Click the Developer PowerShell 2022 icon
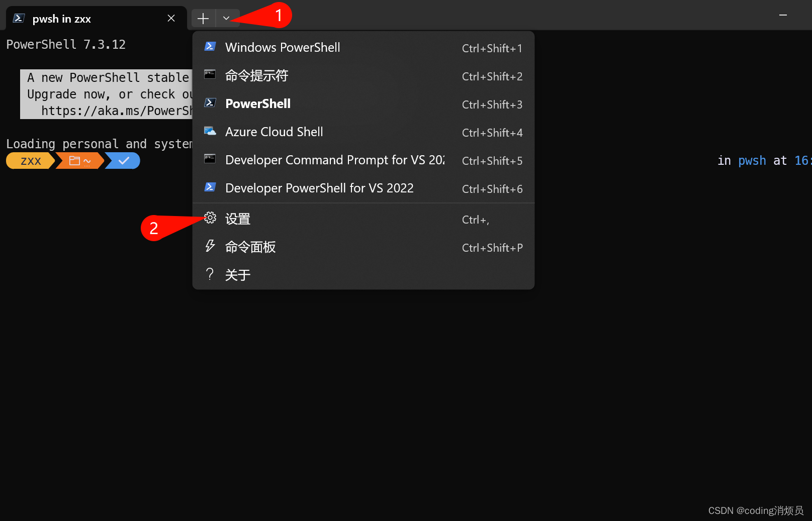The image size is (812, 521). pyautogui.click(x=210, y=187)
